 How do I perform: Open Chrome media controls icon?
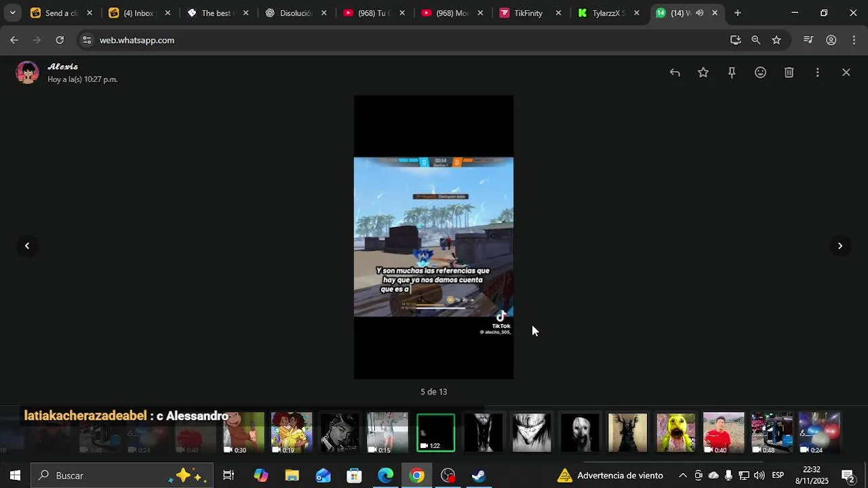pos(808,40)
